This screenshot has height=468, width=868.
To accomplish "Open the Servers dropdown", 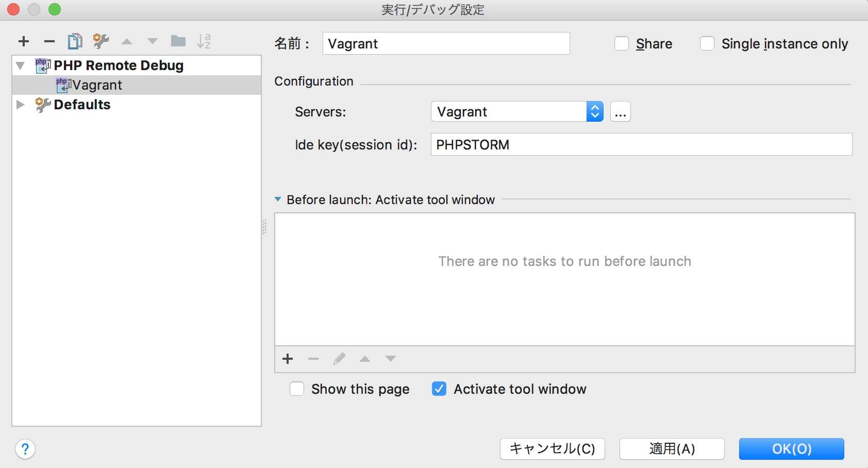I will coord(594,111).
